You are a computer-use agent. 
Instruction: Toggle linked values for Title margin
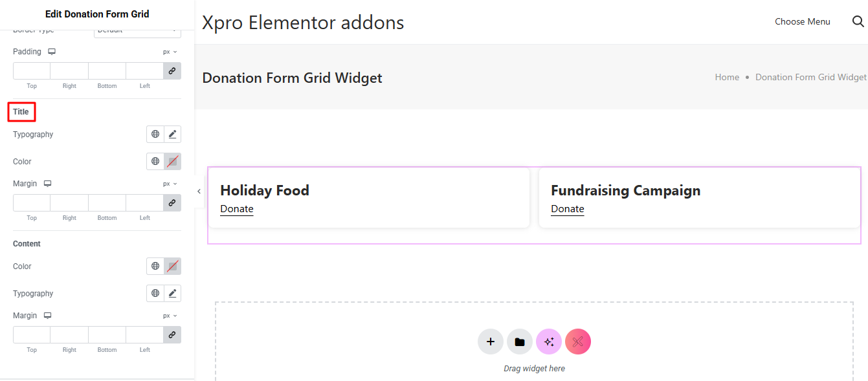coord(172,203)
